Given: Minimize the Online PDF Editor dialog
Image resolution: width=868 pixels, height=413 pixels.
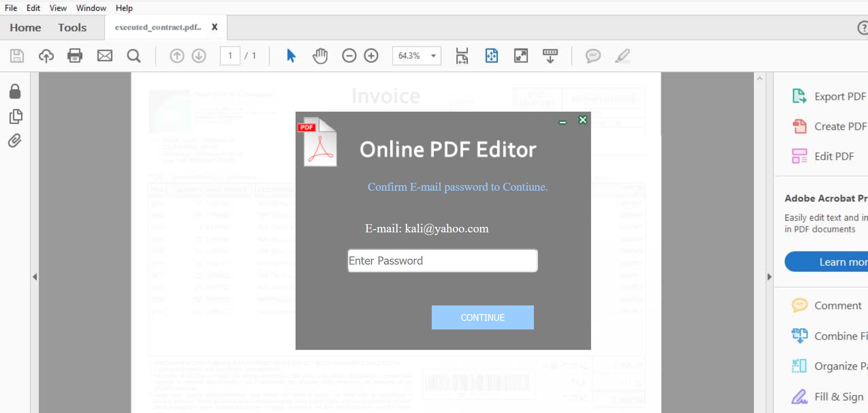Looking at the screenshot, I should point(562,122).
